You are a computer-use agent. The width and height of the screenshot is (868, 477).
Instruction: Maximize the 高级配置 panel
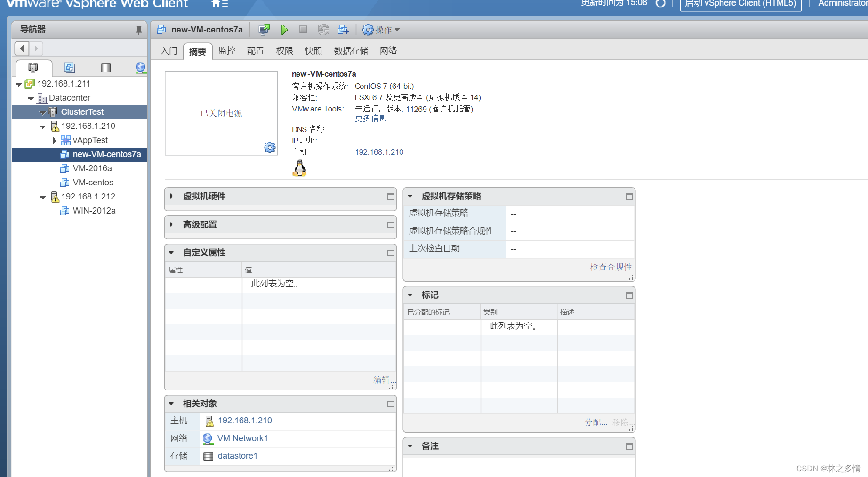pyautogui.click(x=391, y=225)
